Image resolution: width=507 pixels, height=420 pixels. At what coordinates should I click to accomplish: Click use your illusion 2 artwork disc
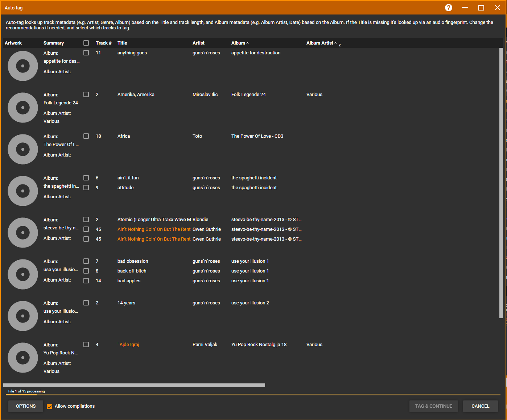pyautogui.click(x=23, y=316)
